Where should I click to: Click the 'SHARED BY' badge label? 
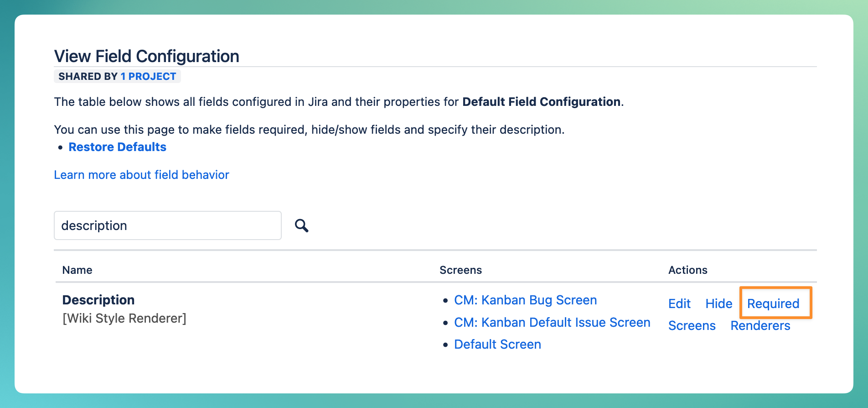pos(88,76)
